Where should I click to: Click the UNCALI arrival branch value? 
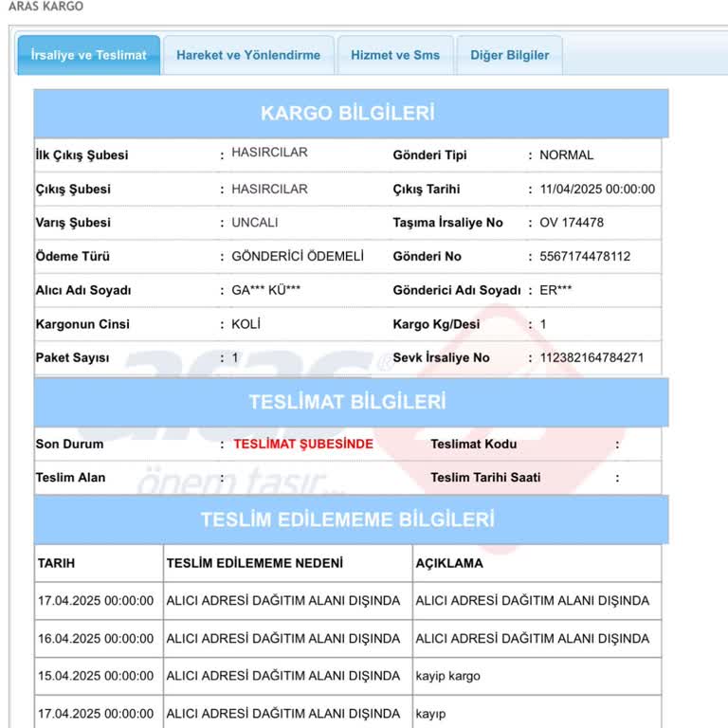click(x=255, y=223)
